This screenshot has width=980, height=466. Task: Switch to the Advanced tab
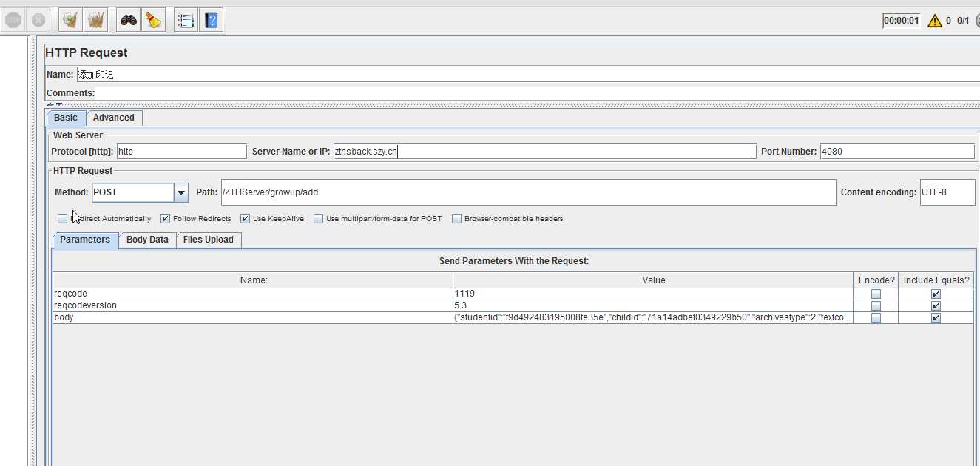(114, 118)
